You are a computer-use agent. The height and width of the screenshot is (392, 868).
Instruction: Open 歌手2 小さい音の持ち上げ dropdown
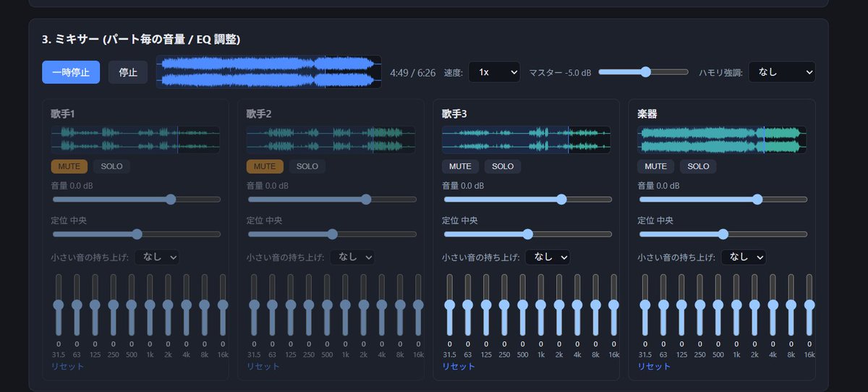click(x=352, y=257)
